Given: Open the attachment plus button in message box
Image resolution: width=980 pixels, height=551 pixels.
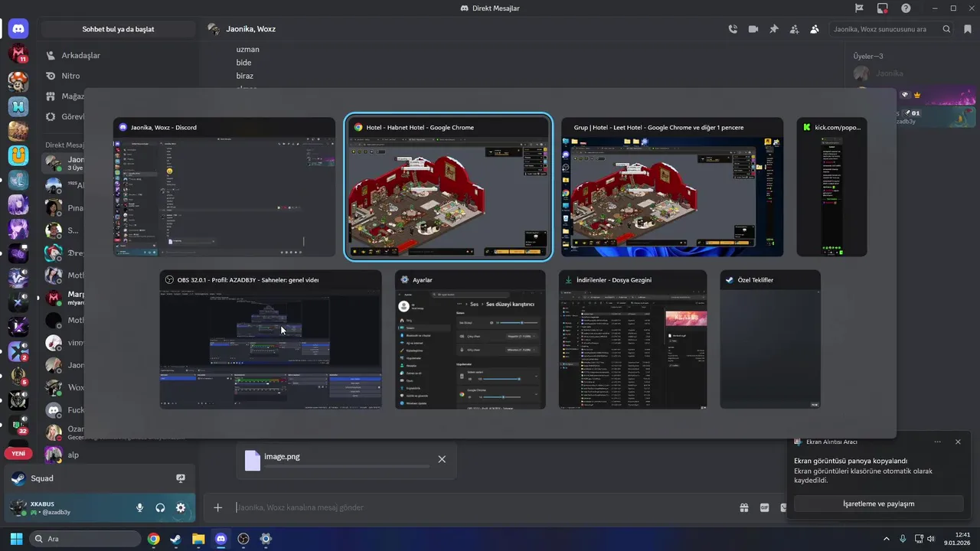Looking at the screenshot, I should pyautogui.click(x=218, y=507).
